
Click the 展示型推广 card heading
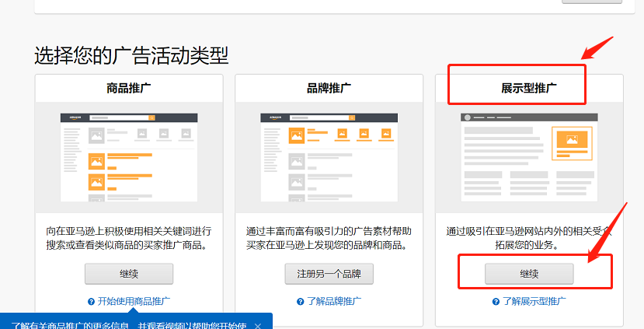(529, 88)
